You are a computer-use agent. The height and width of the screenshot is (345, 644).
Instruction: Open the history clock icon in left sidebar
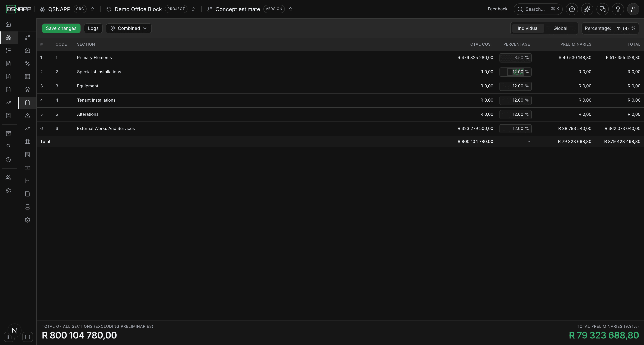click(x=8, y=160)
